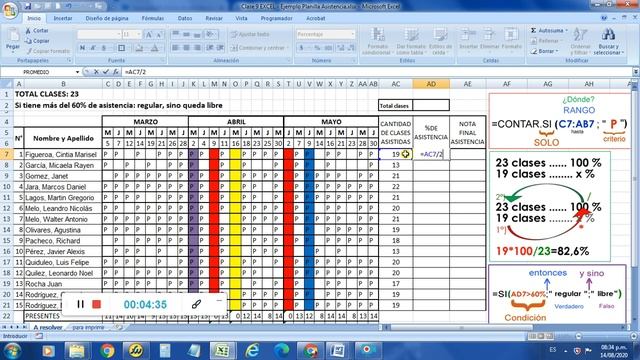Viewport: 640px width, 360px height.
Task: Select column AE header
Action: tap(467, 84)
